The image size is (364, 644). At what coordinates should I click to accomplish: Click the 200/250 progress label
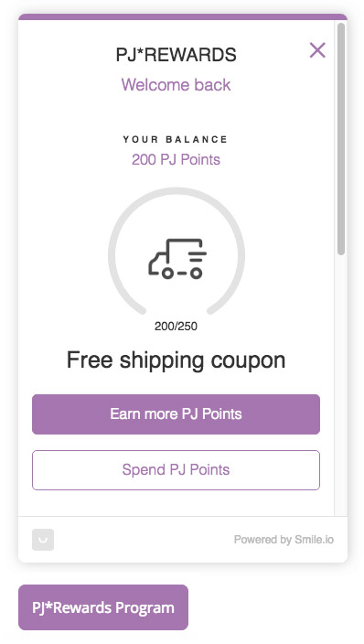click(x=176, y=326)
